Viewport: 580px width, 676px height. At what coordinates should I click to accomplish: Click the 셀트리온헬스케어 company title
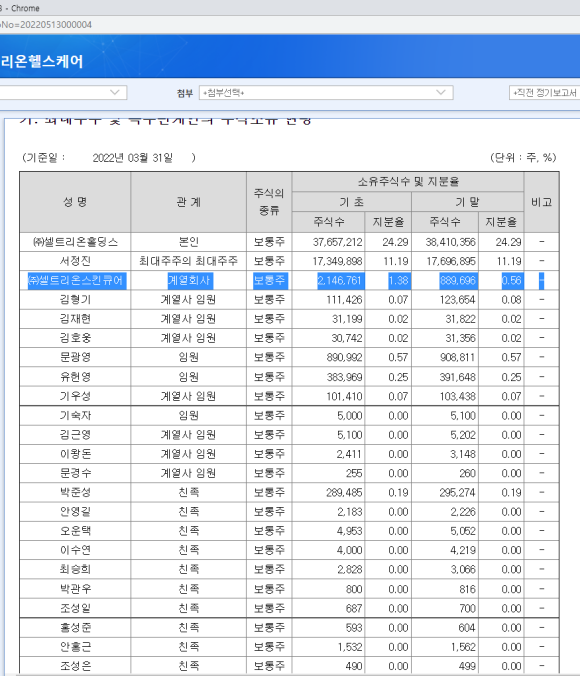(x=41, y=61)
